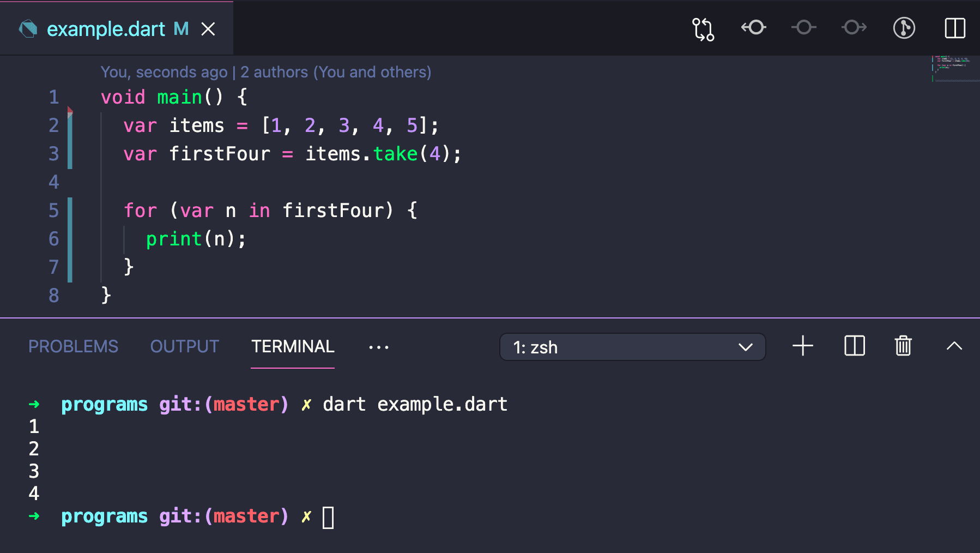Click the current change indicator icon
The width and height of the screenshot is (980, 553).
pos(803,28)
